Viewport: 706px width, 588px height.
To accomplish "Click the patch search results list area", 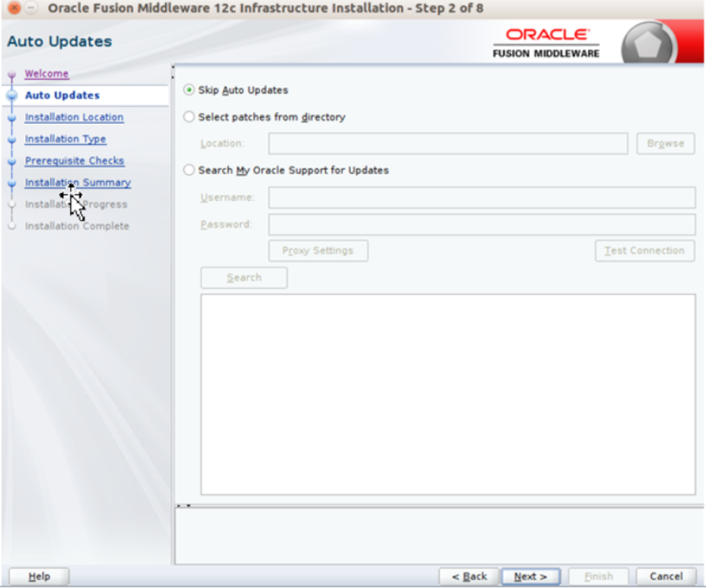I will [448, 394].
